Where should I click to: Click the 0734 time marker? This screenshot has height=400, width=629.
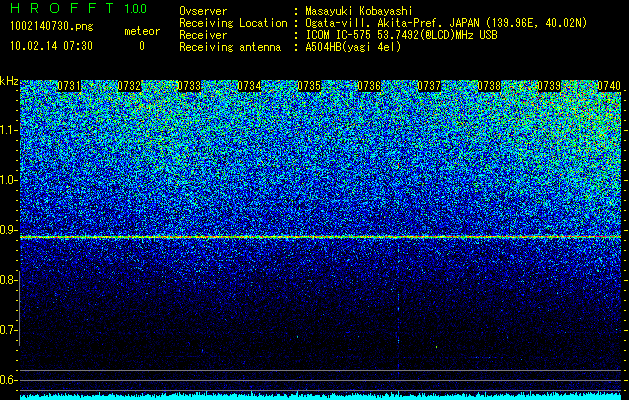249,86
